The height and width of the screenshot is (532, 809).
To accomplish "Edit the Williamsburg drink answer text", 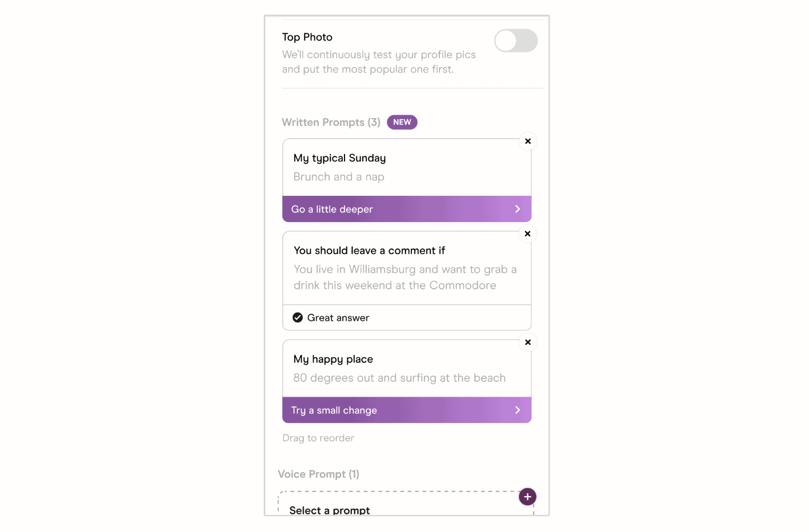I will pos(405,277).
